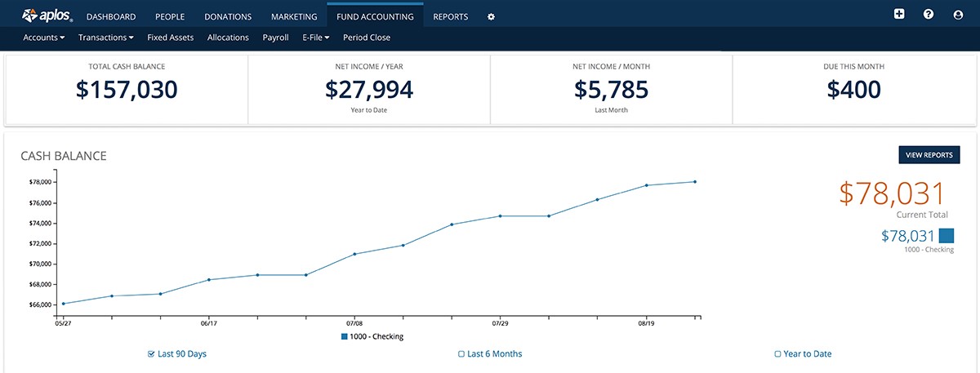Open the Reports tab
This screenshot has width=980, height=373.
coord(451,16)
